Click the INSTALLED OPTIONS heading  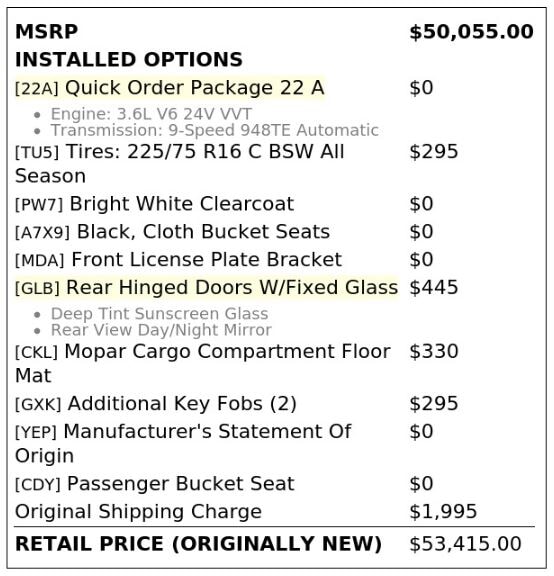click(129, 60)
